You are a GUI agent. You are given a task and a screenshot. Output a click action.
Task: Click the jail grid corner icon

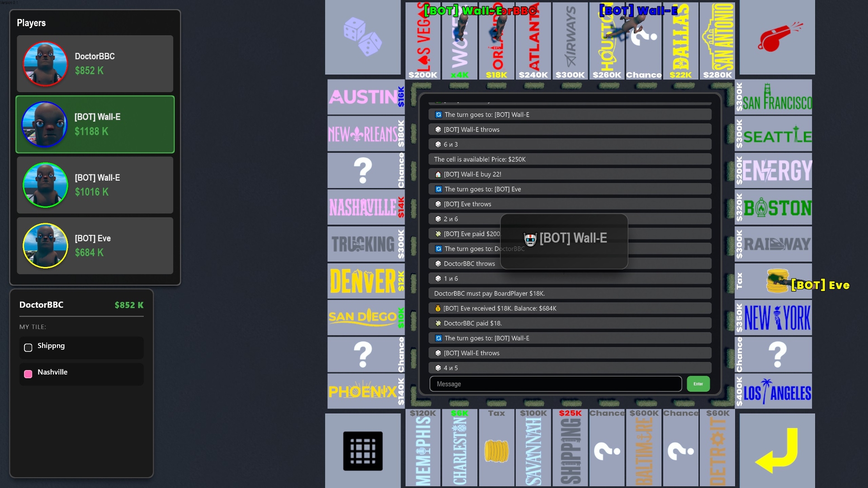pyautogui.click(x=363, y=450)
